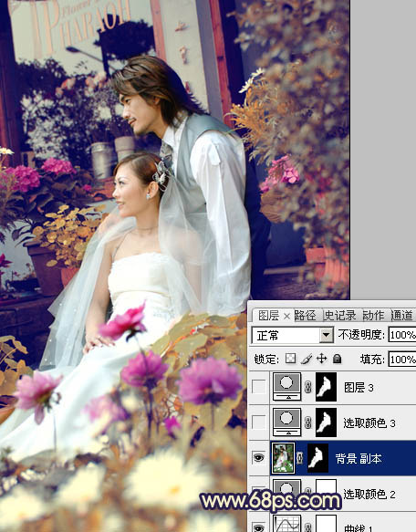416x532 pixels.
Task: Toggle lock all padlock icon
Action: tap(337, 359)
